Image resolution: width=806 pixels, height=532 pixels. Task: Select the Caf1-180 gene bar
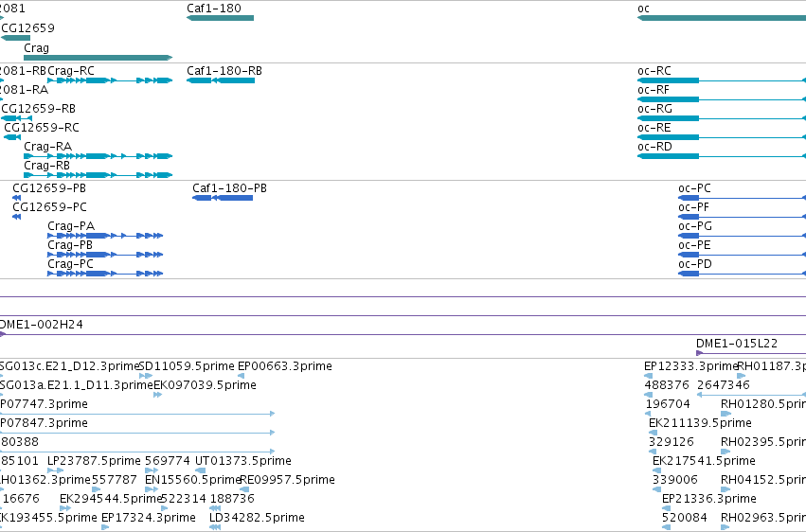[x=220, y=18]
